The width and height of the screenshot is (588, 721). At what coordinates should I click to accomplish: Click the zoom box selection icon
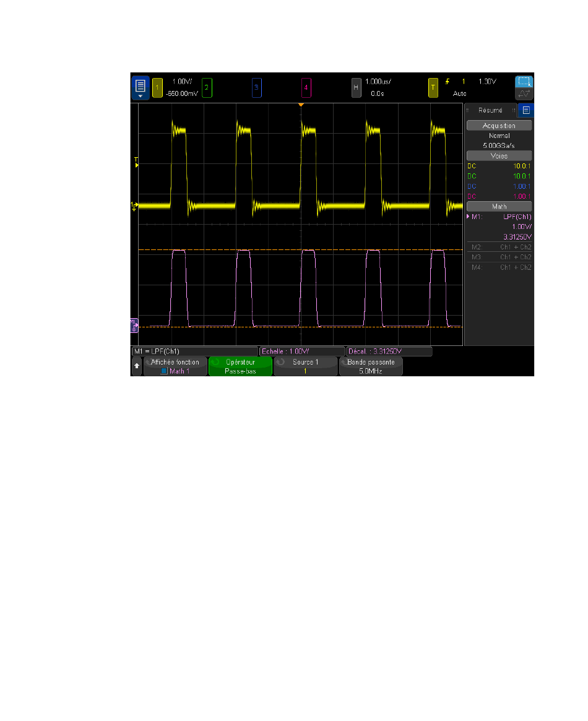[524, 82]
